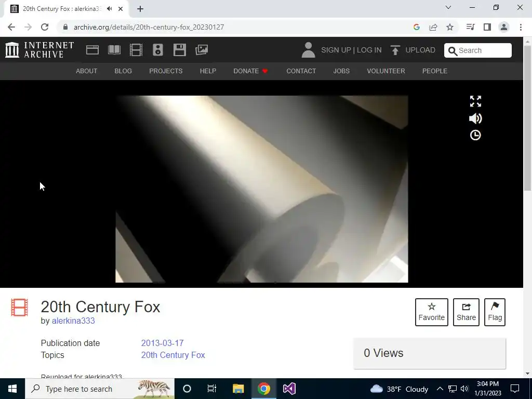Screen dimensions: 532x399
Task: View site information lock icon
Action: click(x=65, y=27)
